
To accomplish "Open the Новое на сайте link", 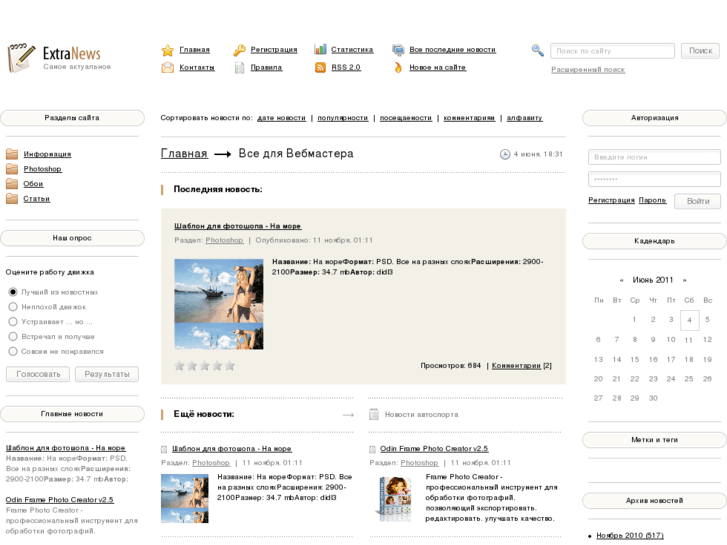I will (438, 68).
